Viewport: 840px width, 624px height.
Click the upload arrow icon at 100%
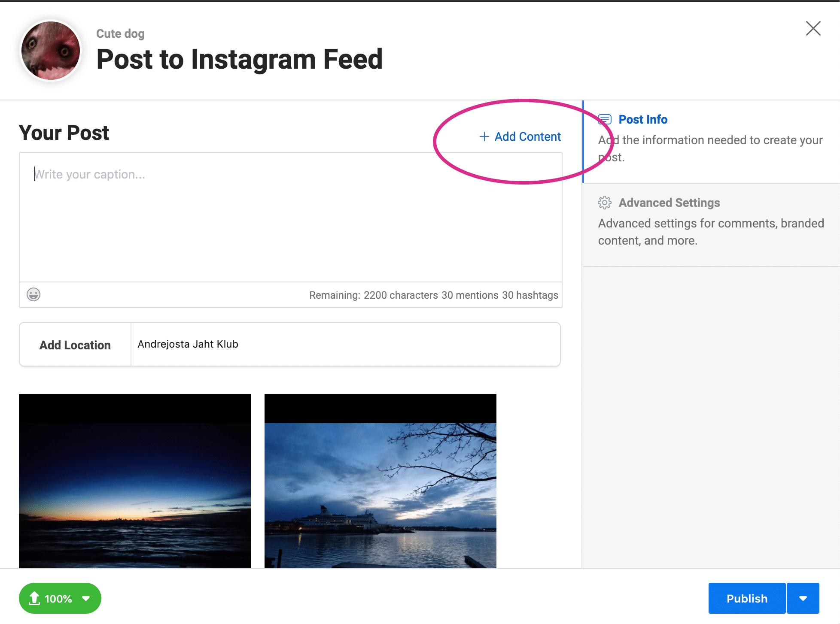point(34,598)
